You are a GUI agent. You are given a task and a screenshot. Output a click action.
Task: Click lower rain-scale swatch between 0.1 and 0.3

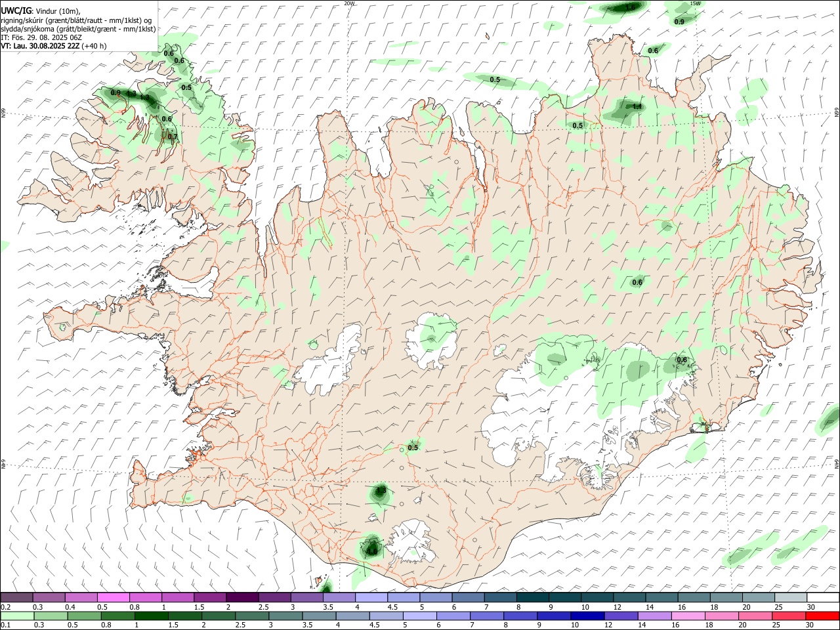17,616
